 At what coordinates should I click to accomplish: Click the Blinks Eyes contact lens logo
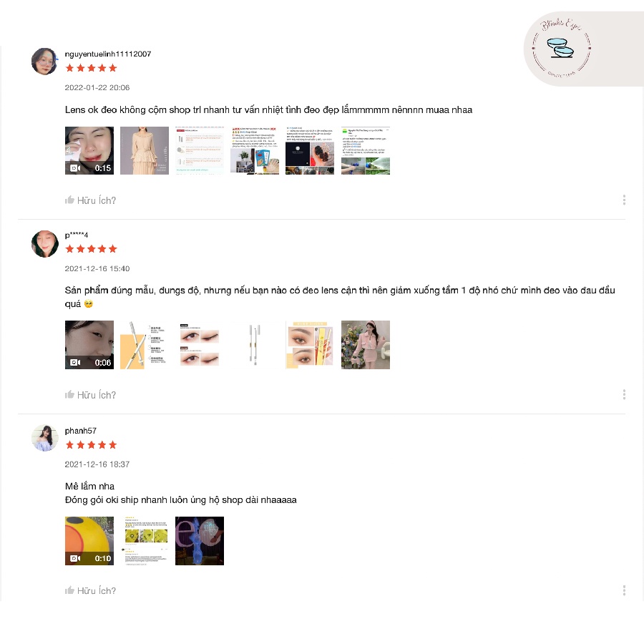(562, 49)
